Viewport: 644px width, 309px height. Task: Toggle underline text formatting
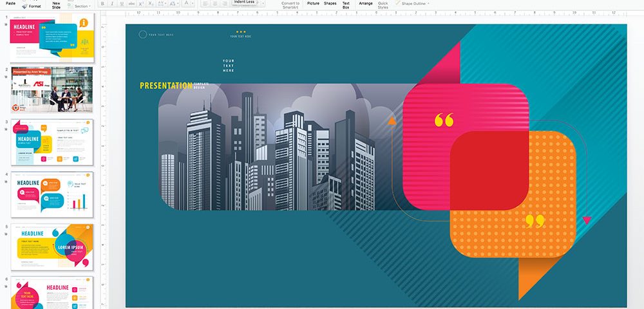tap(120, 3)
